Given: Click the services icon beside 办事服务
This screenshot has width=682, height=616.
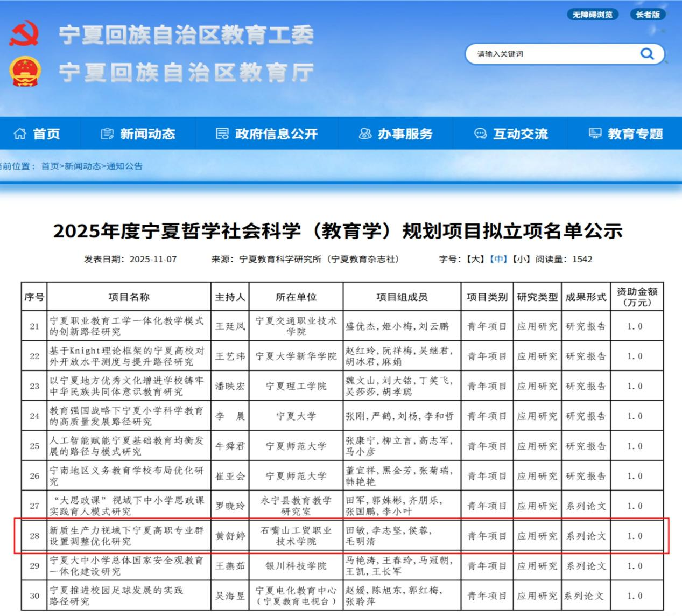Looking at the screenshot, I should pos(365,134).
